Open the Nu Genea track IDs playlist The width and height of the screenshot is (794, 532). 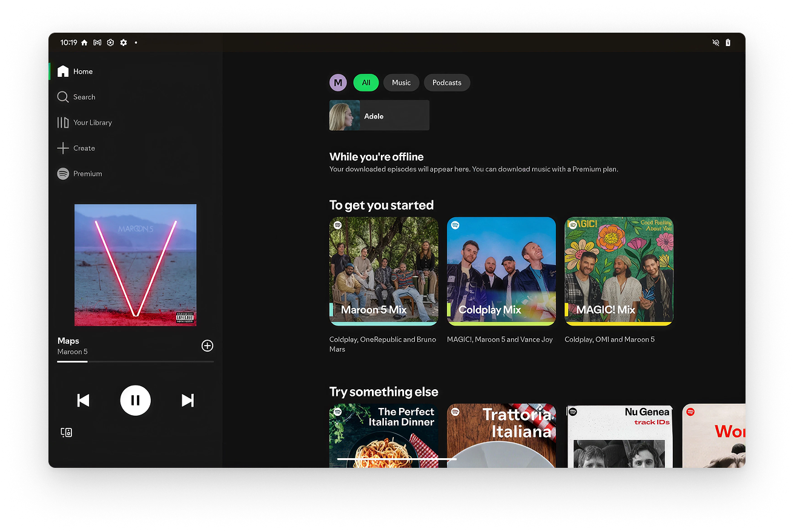click(x=619, y=436)
